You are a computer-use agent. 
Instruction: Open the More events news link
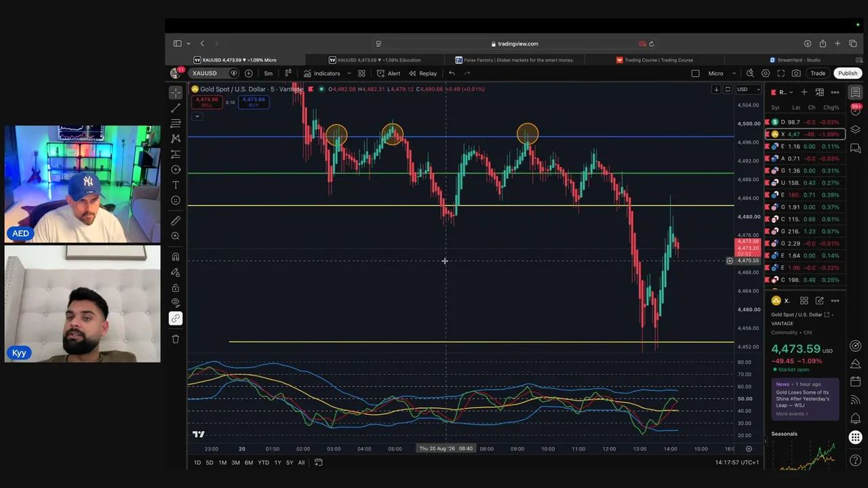792,413
